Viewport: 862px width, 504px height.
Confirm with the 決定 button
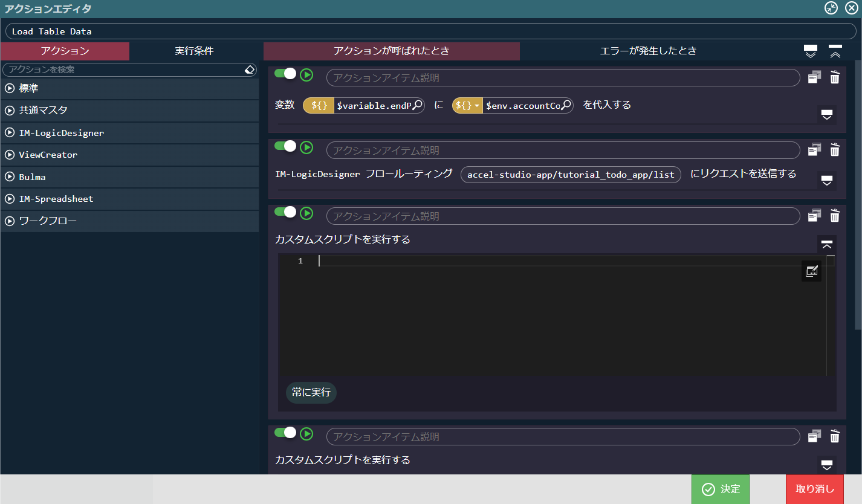pos(721,489)
